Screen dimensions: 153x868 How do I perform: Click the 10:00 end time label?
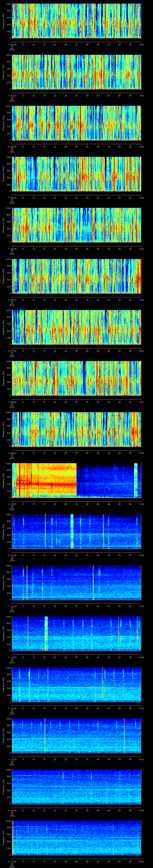pos(141,453)
